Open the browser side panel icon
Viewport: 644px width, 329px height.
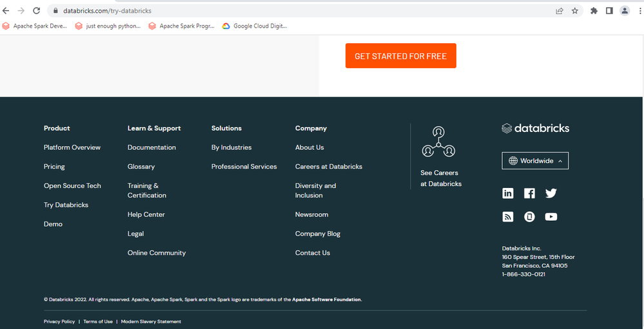click(x=609, y=11)
